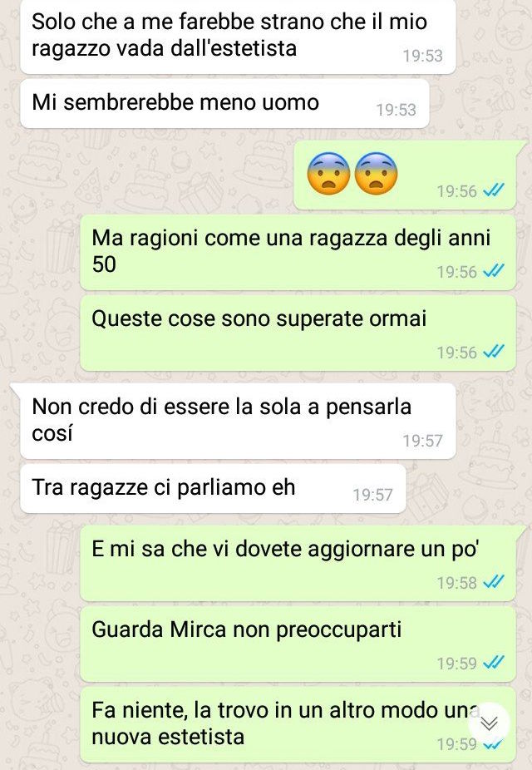Screen dimensions: 532x770
Task: Click read ticks on 'Guarda Mirca' message
Action: (494, 663)
